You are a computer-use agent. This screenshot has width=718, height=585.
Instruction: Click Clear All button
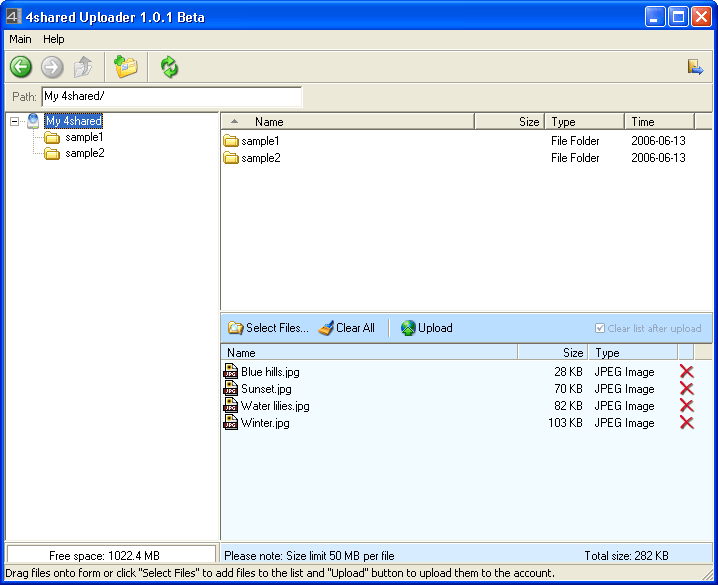[346, 328]
